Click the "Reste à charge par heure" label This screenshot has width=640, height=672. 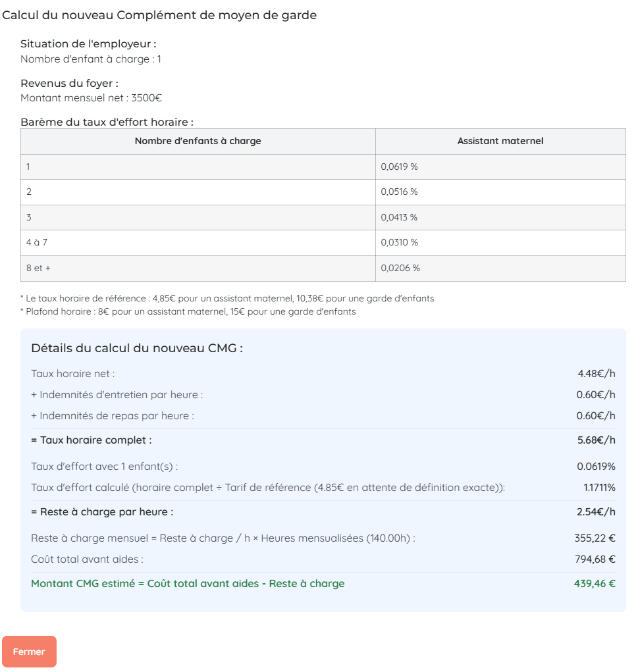(102, 511)
